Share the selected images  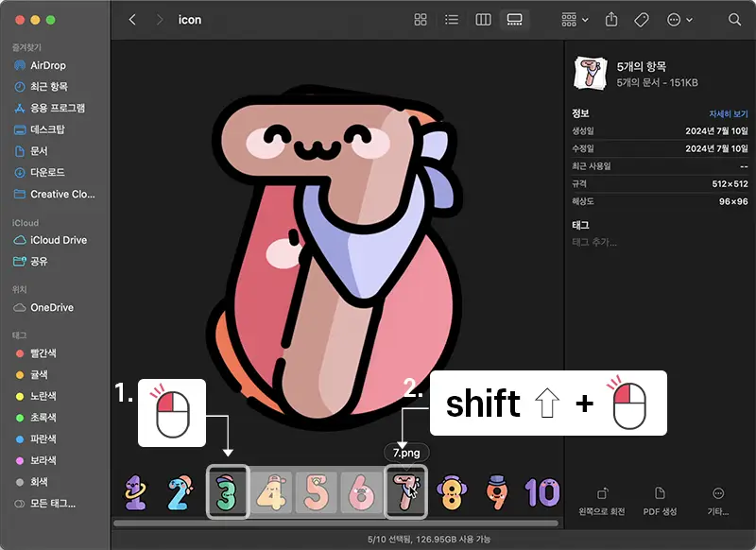tap(611, 19)
